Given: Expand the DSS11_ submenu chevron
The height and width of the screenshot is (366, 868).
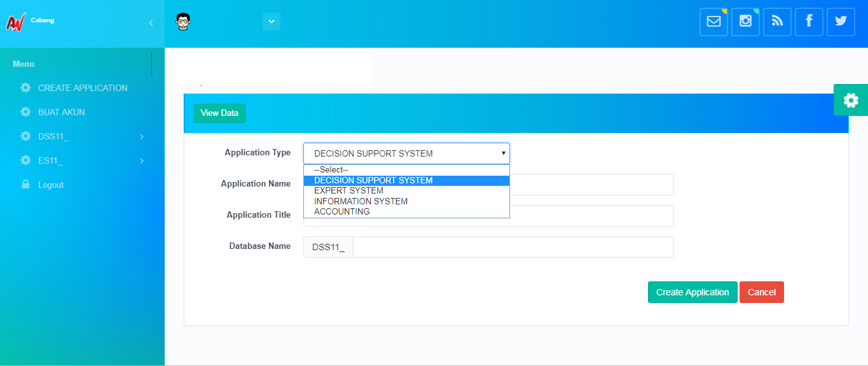Looking at the screenshot, I should 142,136.
